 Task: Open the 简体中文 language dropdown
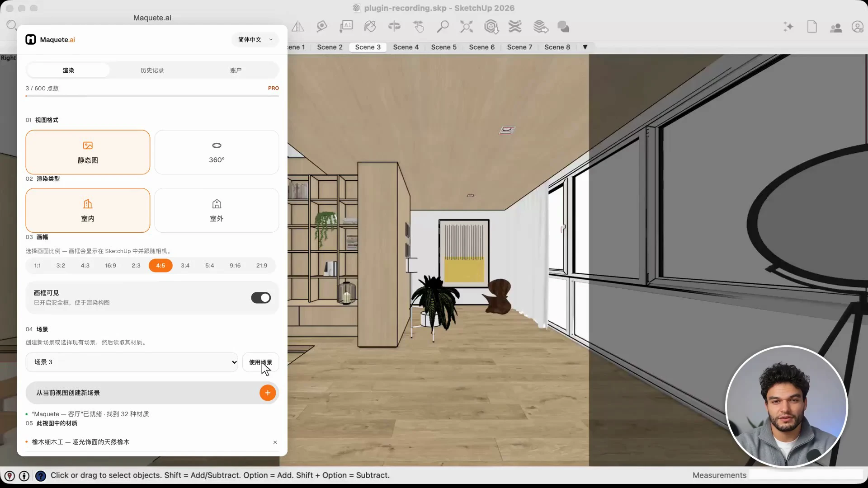255,40
